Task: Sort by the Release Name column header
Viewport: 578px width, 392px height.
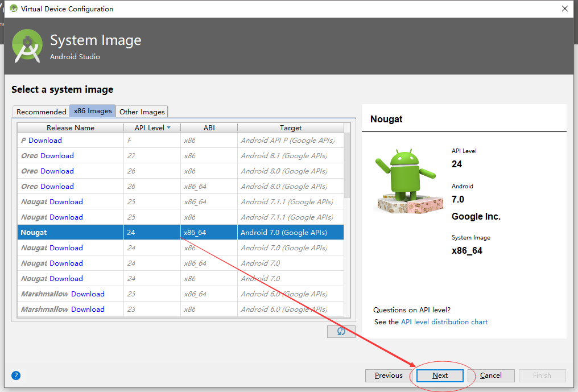Action: point(71,127)
